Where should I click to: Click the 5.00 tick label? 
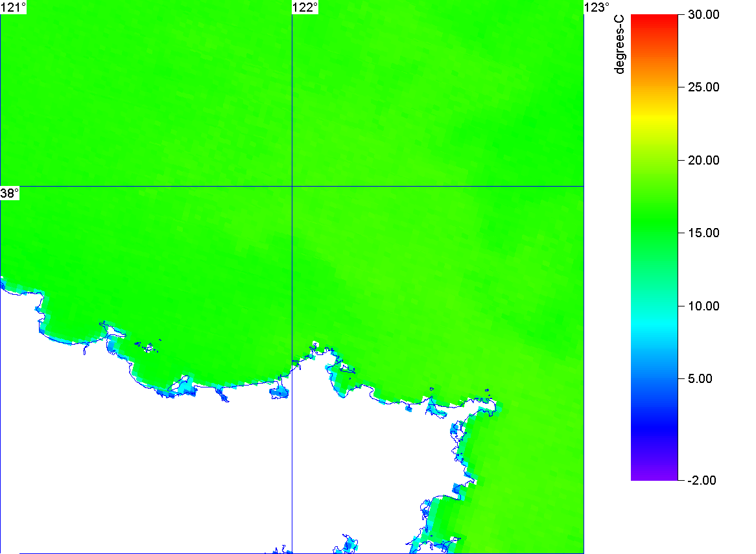700,378
